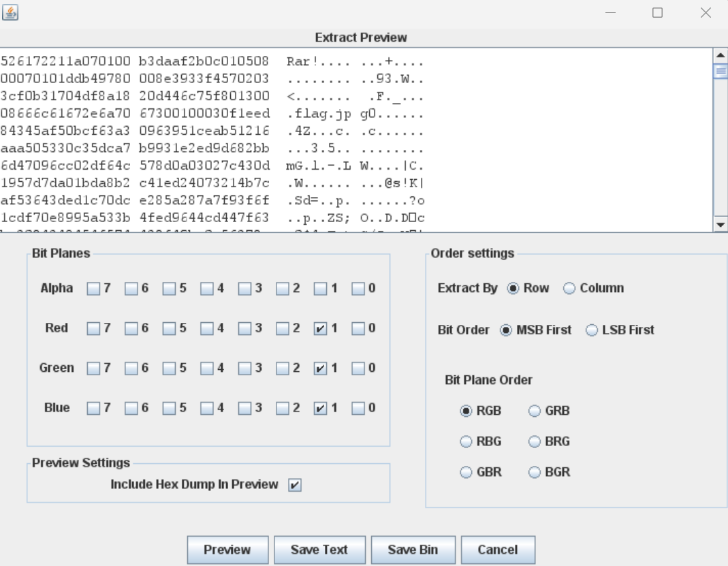Click the Save Bin button

coord(413,550)
